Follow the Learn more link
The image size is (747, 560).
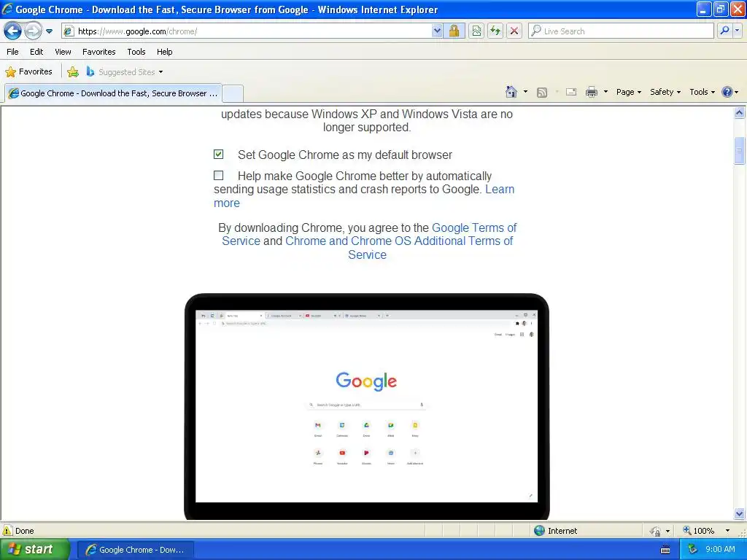coord(500,190)
